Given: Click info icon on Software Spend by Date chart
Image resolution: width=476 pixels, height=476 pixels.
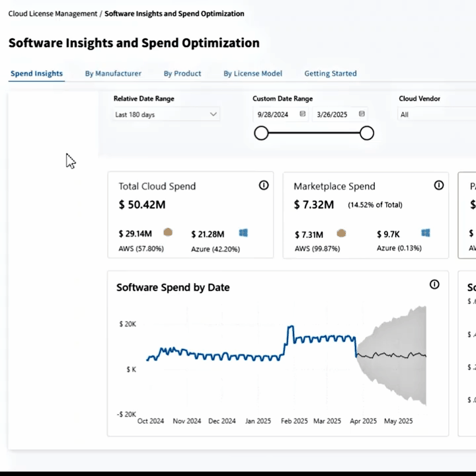Looking at the screenshot, I should [434, 284].
